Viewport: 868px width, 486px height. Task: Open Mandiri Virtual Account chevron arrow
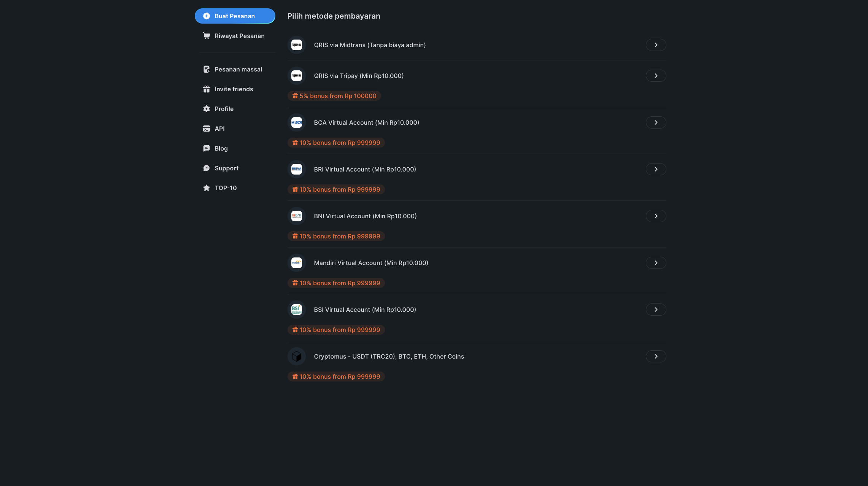656,263
